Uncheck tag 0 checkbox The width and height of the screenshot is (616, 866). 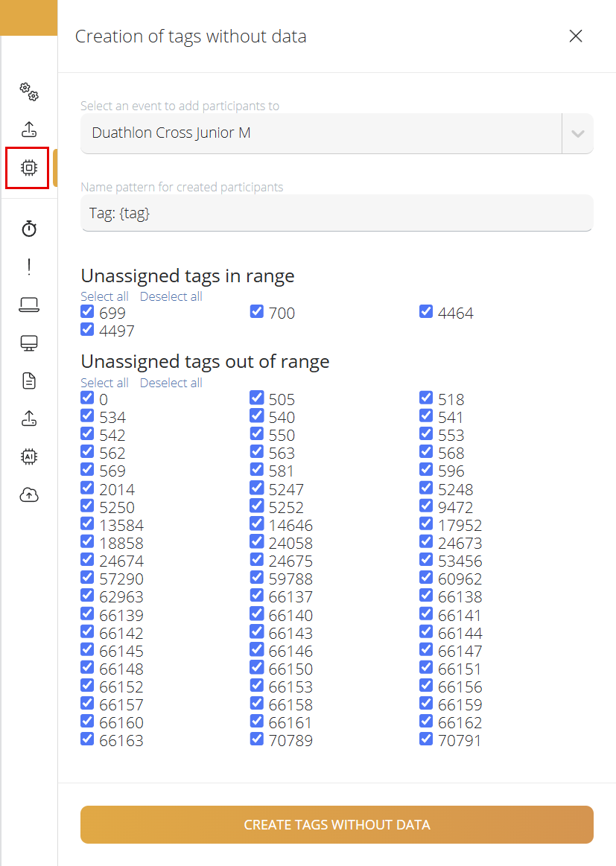pyautogui.click(x=87, y=398)
